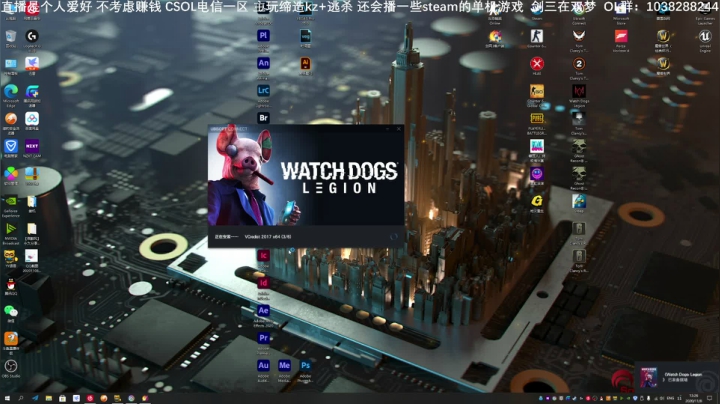Open WeChat desktop icon
Screen dimensions: 720x404
(x=11, y=312)
